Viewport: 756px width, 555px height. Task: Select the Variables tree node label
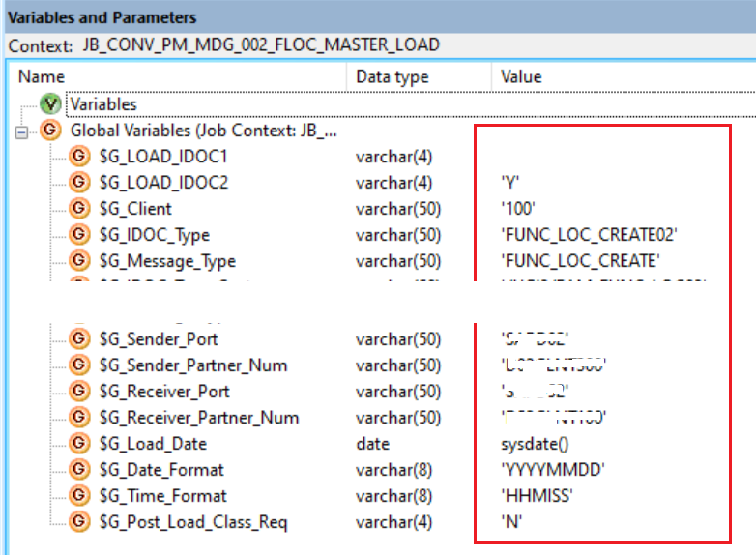[x=103, y=104]
